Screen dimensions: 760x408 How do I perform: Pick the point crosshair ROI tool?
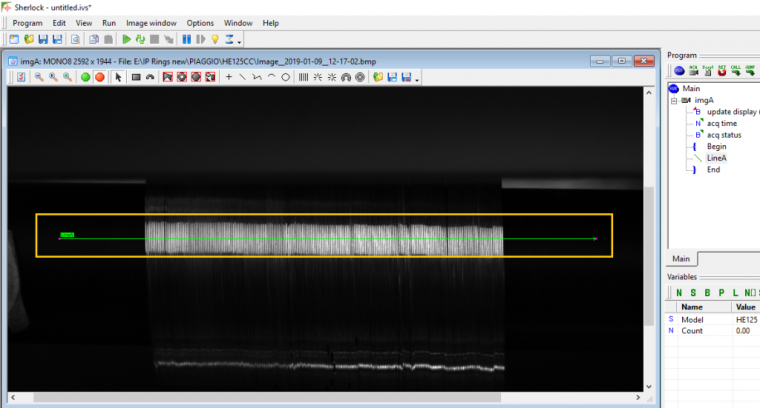[229, 77]
